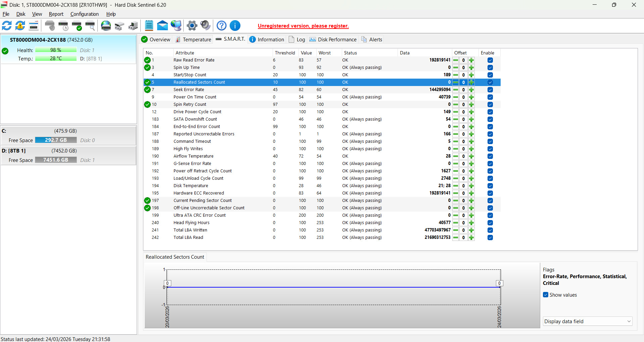The width and height of the screenshot is (644, 342).
Task: Open settings via the gear icon
Action: (x=192, y=26)
